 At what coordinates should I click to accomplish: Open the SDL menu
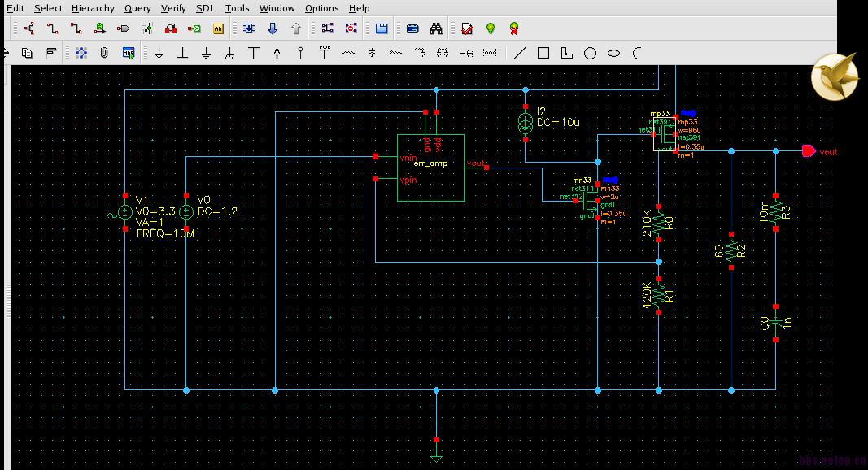[x=206, y=8]
